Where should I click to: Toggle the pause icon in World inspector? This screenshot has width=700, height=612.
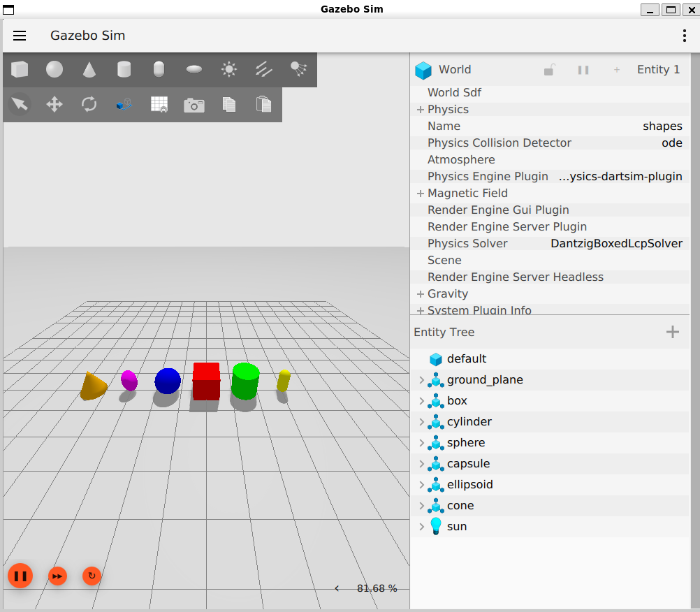(583, 70)
